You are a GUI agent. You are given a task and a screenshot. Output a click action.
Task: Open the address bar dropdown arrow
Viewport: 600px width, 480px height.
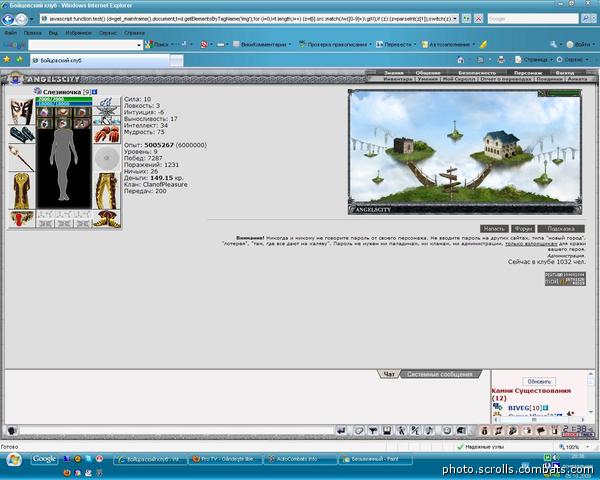point(455,18)
